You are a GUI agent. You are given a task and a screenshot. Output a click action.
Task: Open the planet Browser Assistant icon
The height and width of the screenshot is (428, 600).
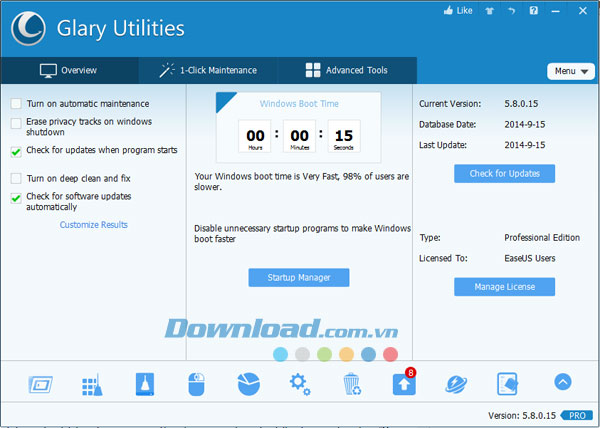(456, 383)
